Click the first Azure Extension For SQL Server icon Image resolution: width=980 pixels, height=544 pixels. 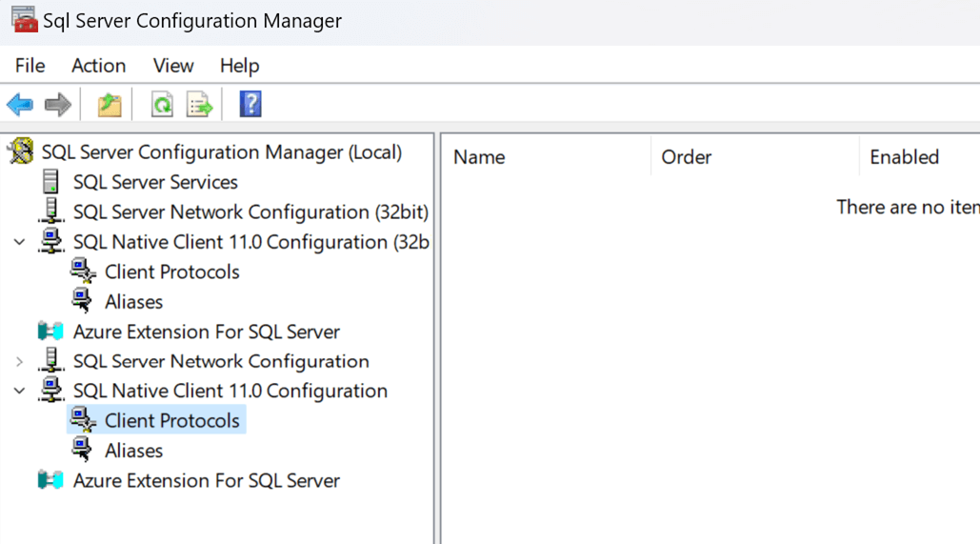point(50,332)
